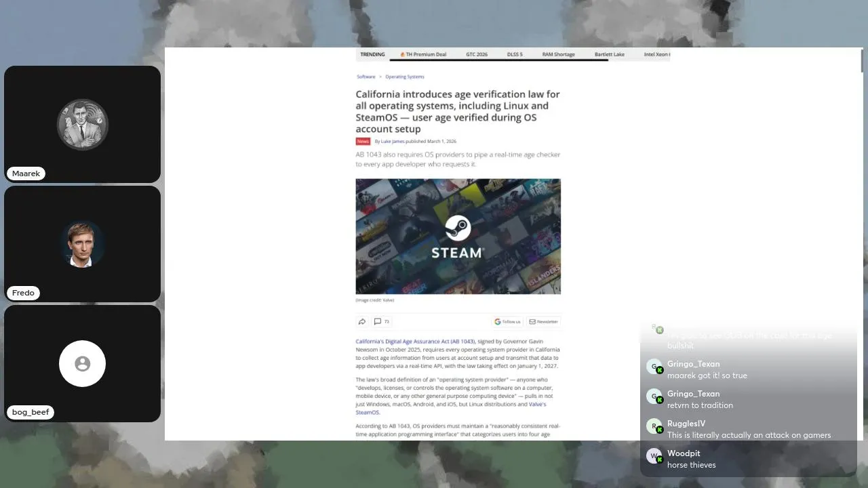The image size is (868, 488).
Task: Click the article headline about California age verification
Action: click(458, 112)
